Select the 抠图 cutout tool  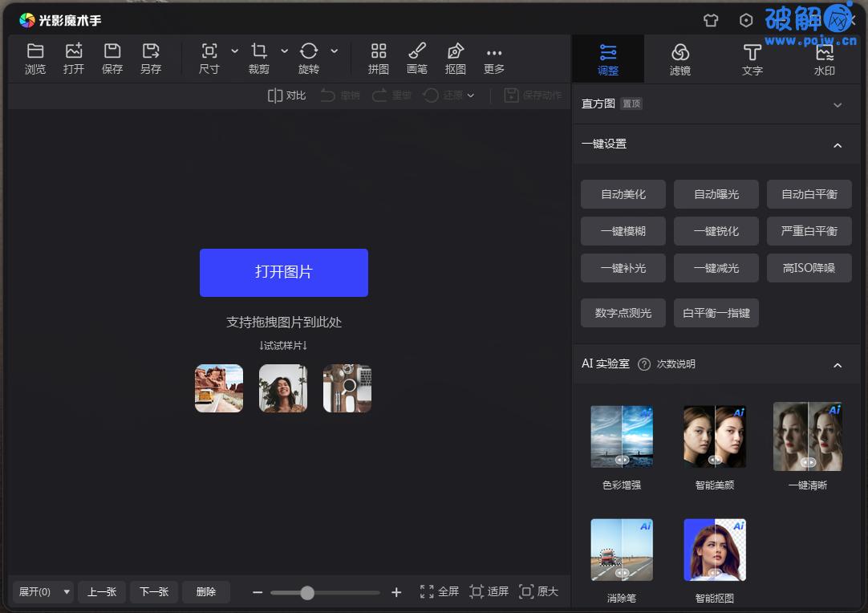pos(455,57)
